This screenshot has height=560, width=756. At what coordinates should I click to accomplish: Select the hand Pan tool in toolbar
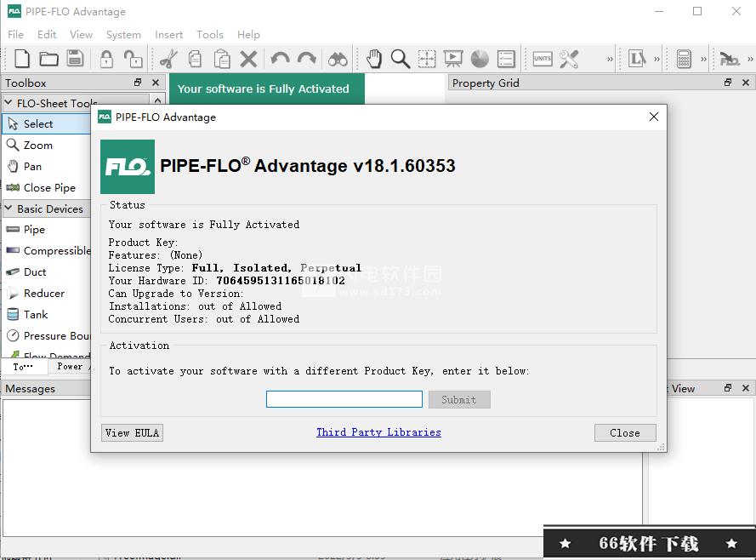point(373,59)
